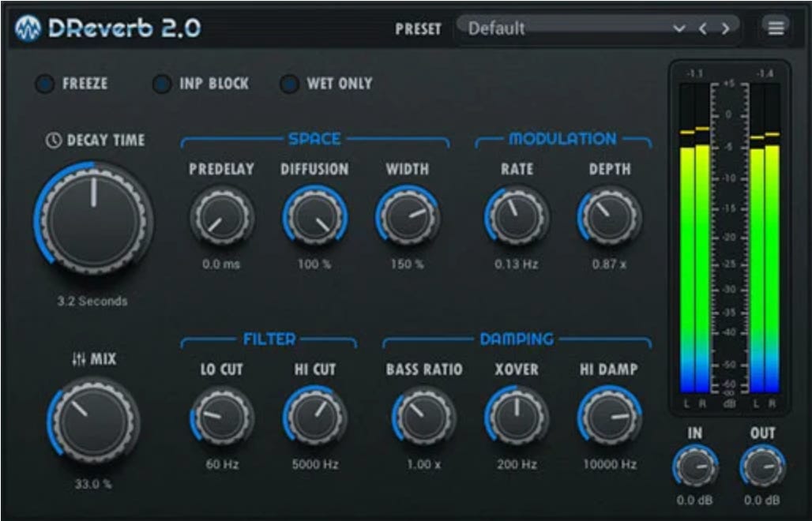The width and height of the screenshot is (812, 521).
Task: Click the Default preset name field
Action: [598, 28]
